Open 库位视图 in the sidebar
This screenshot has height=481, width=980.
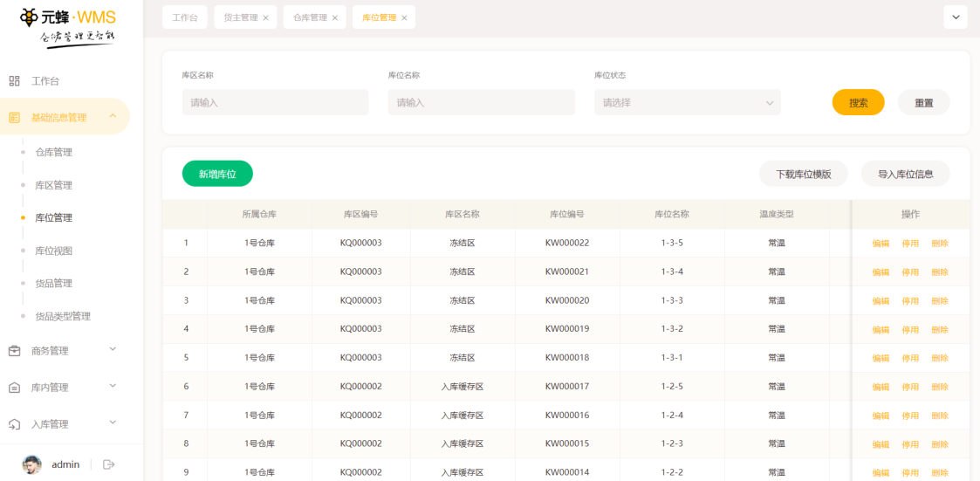pyautogui.click(x=54, y=251)
